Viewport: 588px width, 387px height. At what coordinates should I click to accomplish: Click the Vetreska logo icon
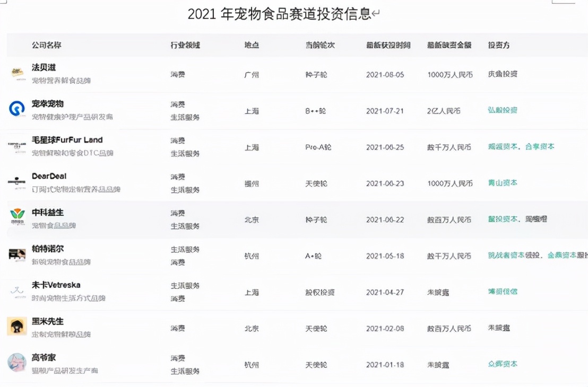[17, 291]
